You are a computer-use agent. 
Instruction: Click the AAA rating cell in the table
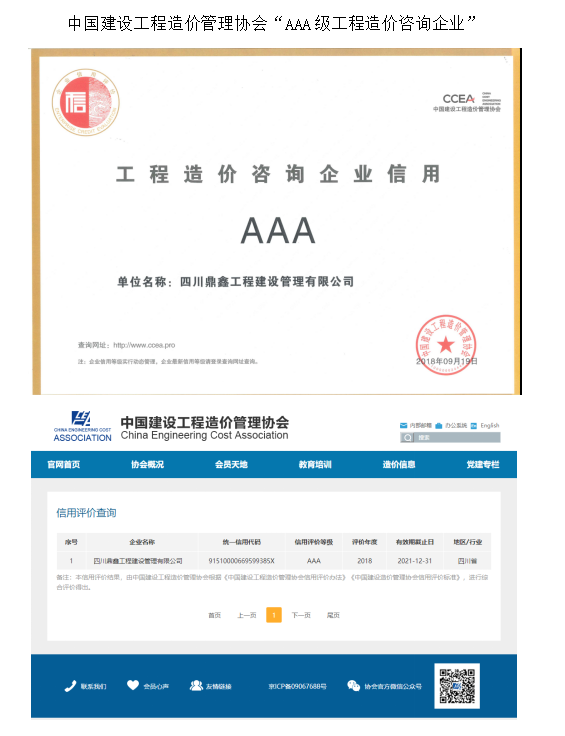pos(313,560)
